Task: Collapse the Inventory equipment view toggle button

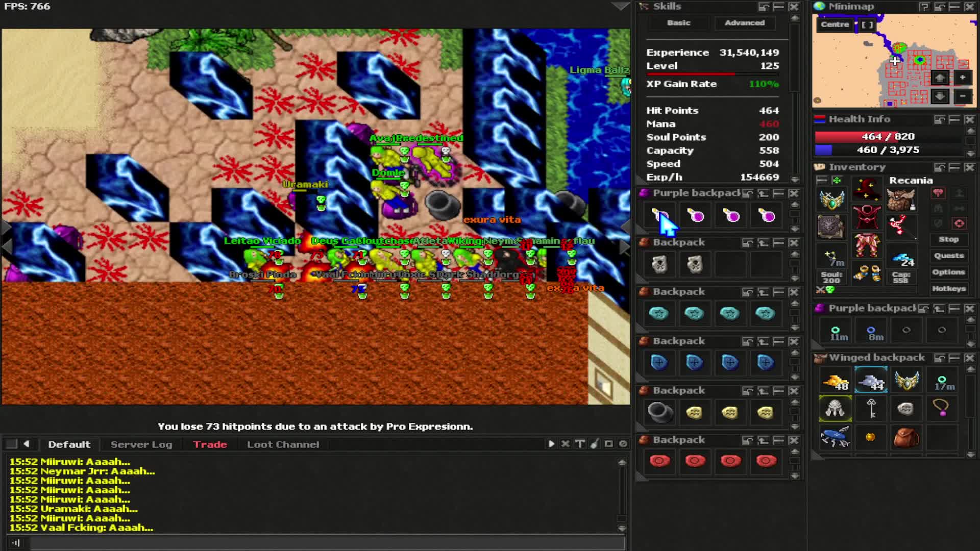Action: [x=821, y=180]
